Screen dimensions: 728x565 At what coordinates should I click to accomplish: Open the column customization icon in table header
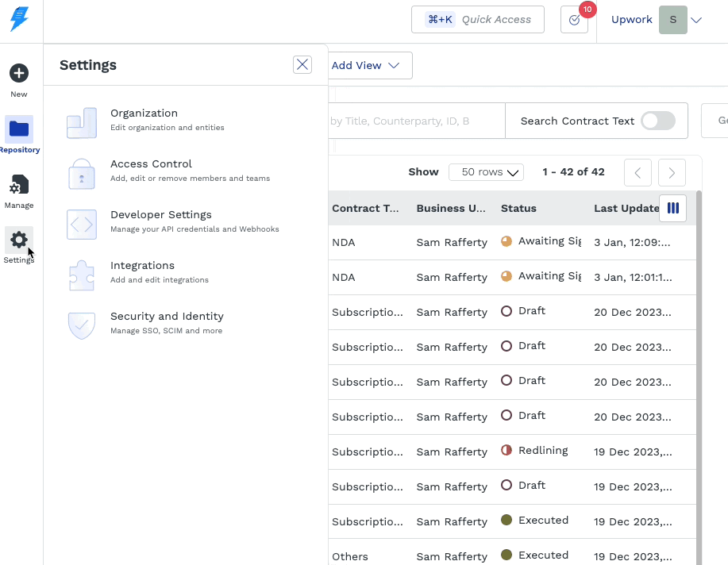point(672,208)
